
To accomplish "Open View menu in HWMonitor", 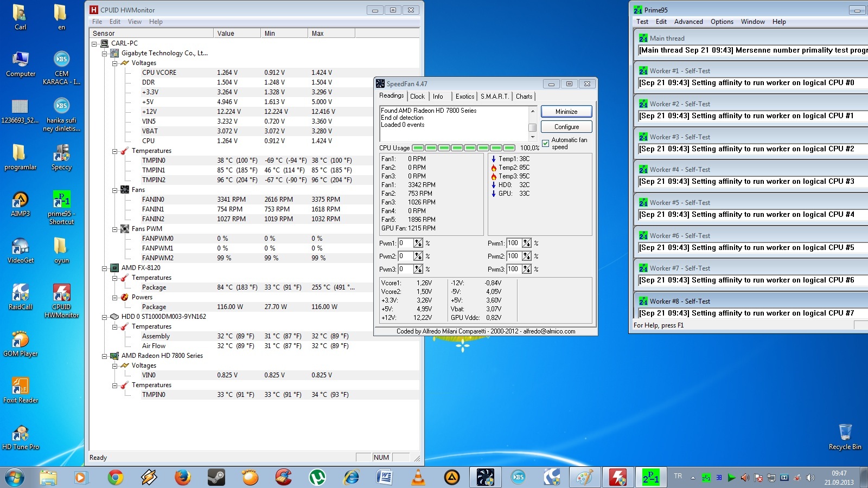I will [x=135, y=22].
